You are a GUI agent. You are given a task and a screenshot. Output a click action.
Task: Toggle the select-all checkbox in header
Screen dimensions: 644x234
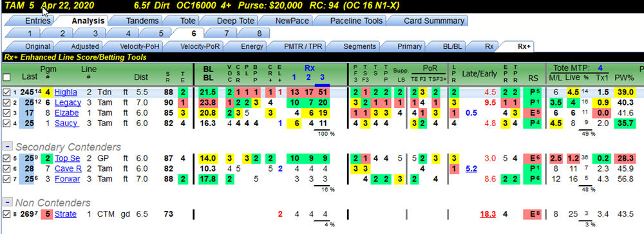tap(6, 76)
